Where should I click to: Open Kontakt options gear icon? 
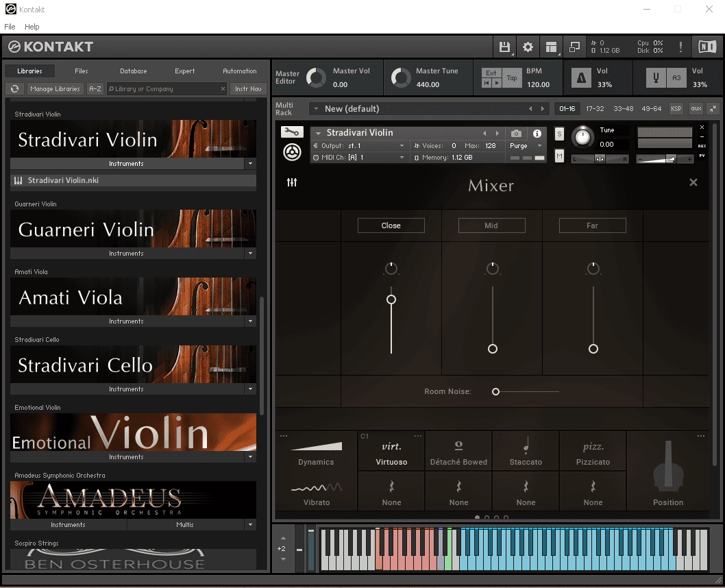click(x=528, y=47)
